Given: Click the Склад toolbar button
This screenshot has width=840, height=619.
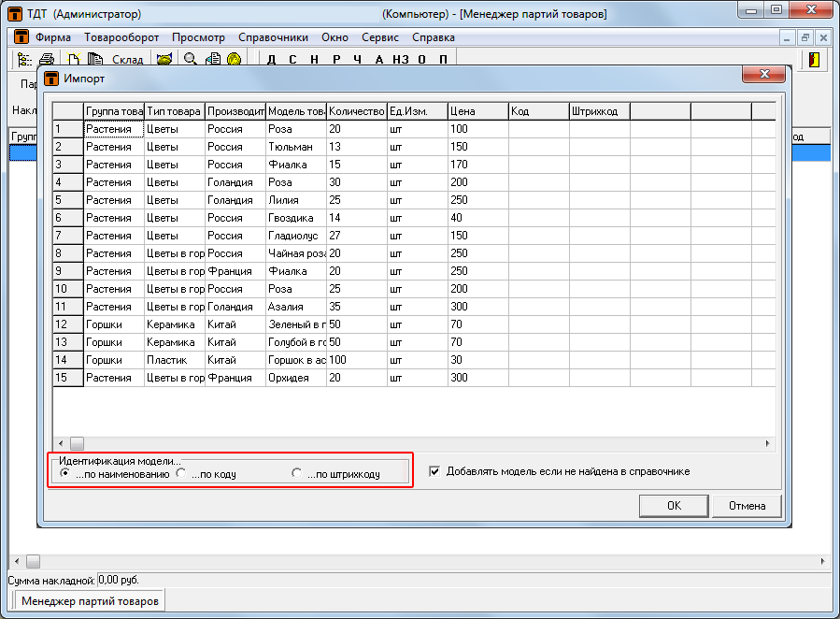Looking at the screenshot, I should (x=127, y=60).
